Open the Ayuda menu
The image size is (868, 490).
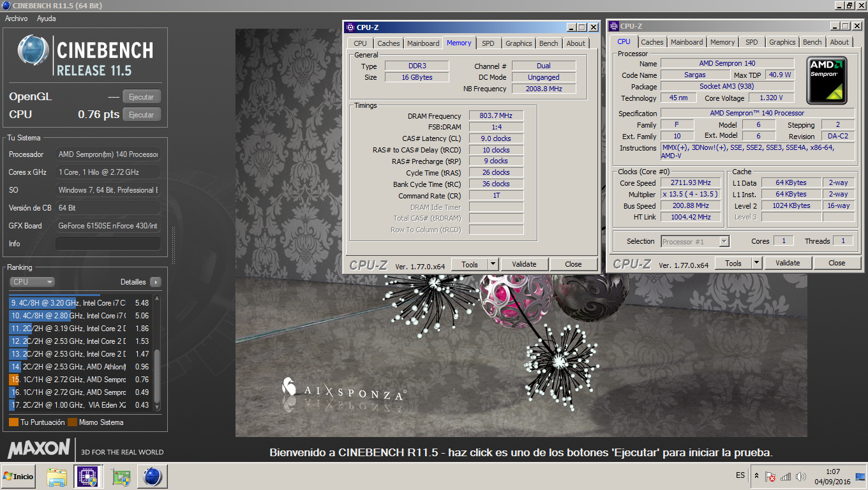point(47,19)
